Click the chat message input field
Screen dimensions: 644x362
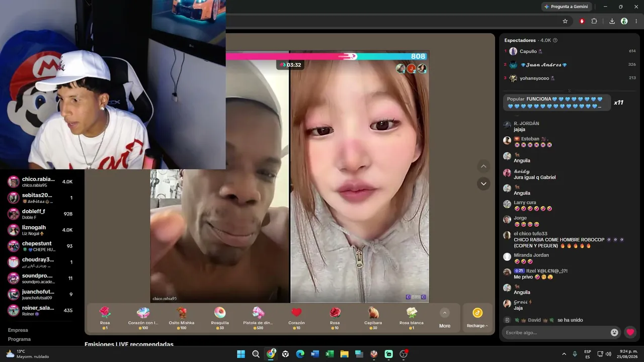coord(556,332)
